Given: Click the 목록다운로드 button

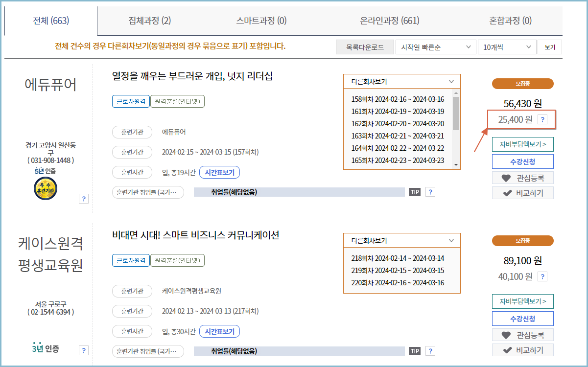Looking at the screenshot, I should pos(365,46).
